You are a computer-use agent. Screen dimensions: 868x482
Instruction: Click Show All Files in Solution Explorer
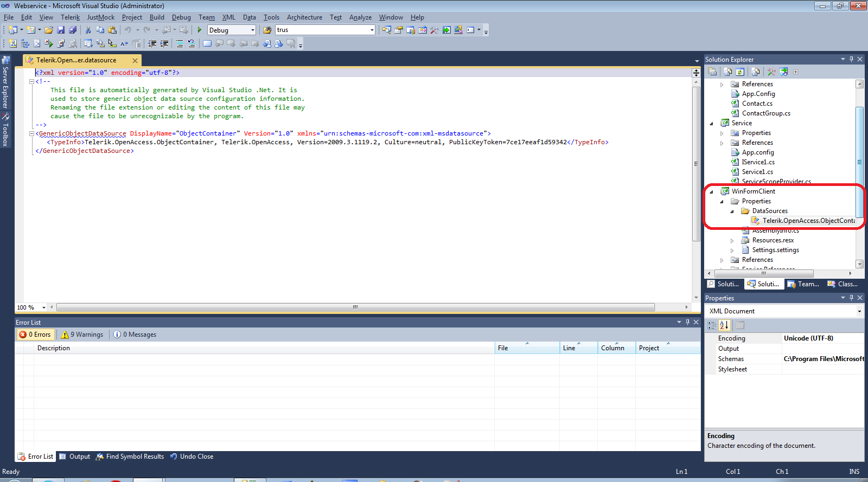point(728,72)
